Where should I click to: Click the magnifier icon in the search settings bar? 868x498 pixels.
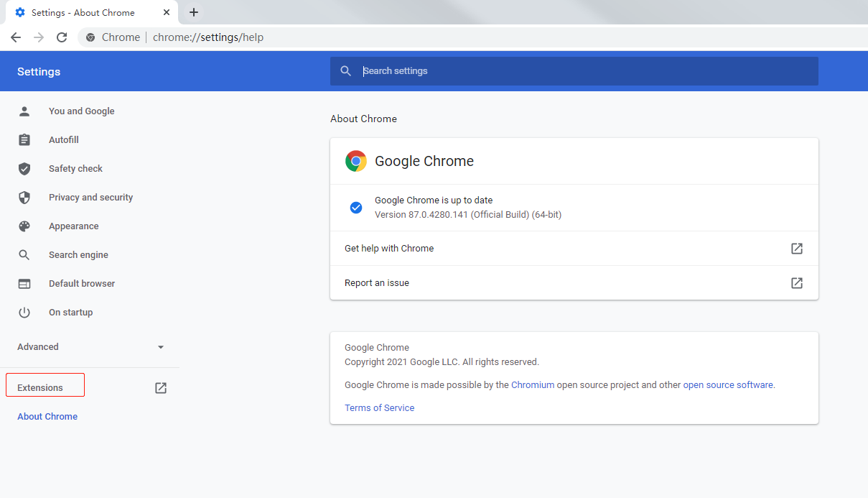click(x=346, y=71)
